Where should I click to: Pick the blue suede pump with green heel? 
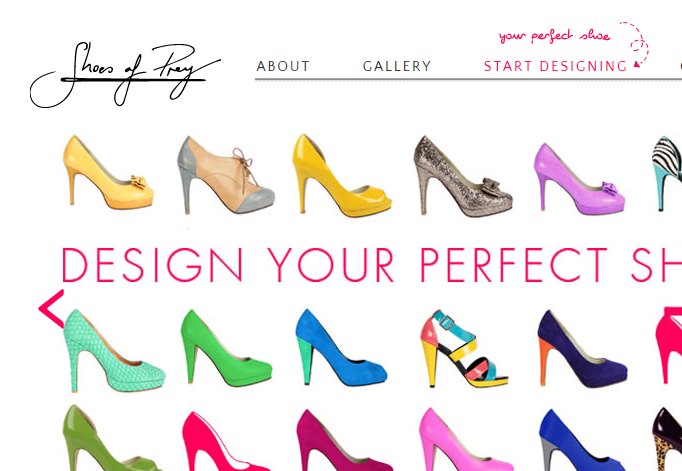tap(341, 347)
